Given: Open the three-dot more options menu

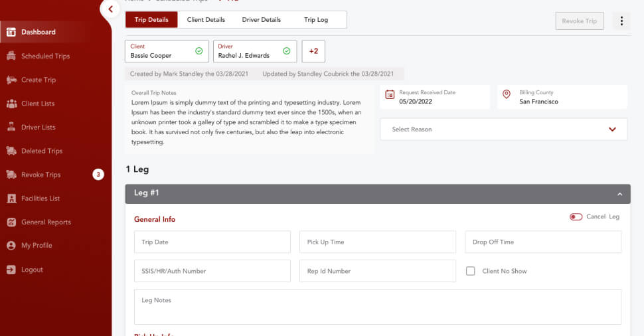Looking at the screenshot, I should pos(621,21).
